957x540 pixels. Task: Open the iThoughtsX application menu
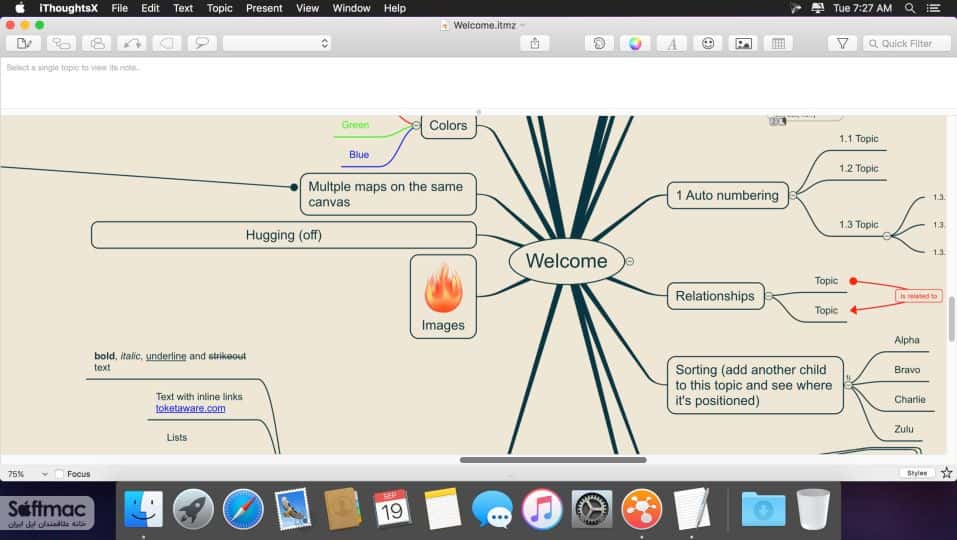(x=68, y=8)
